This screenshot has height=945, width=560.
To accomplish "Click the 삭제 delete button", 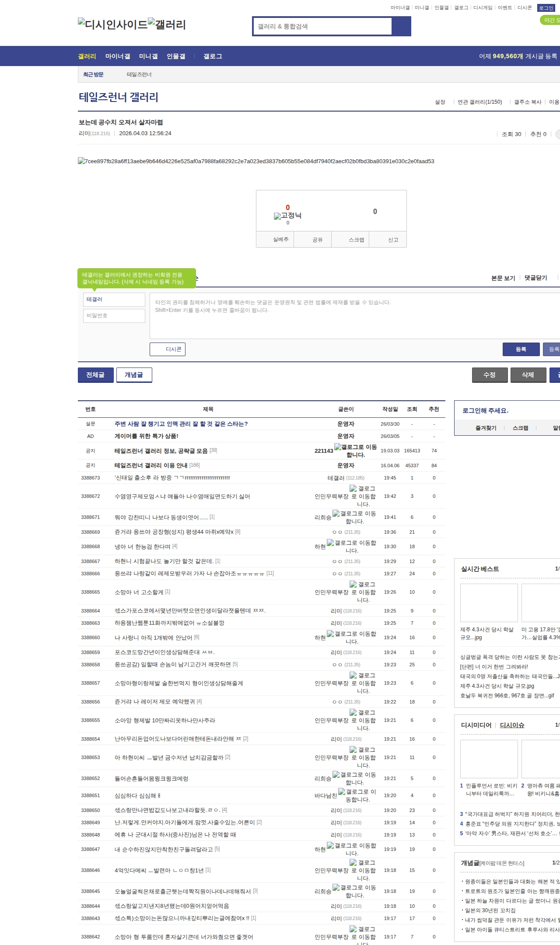I will pyautogui.click(x=528, y=375).
